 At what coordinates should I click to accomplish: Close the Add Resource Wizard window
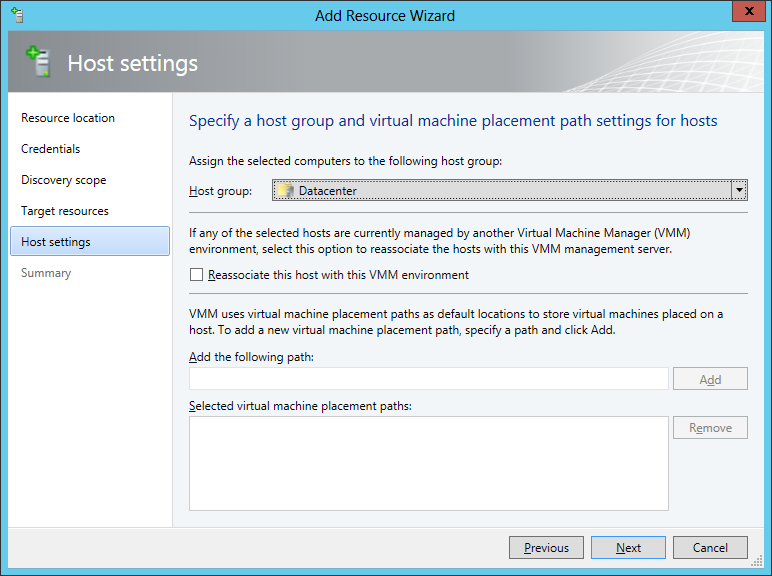[749, 11]
